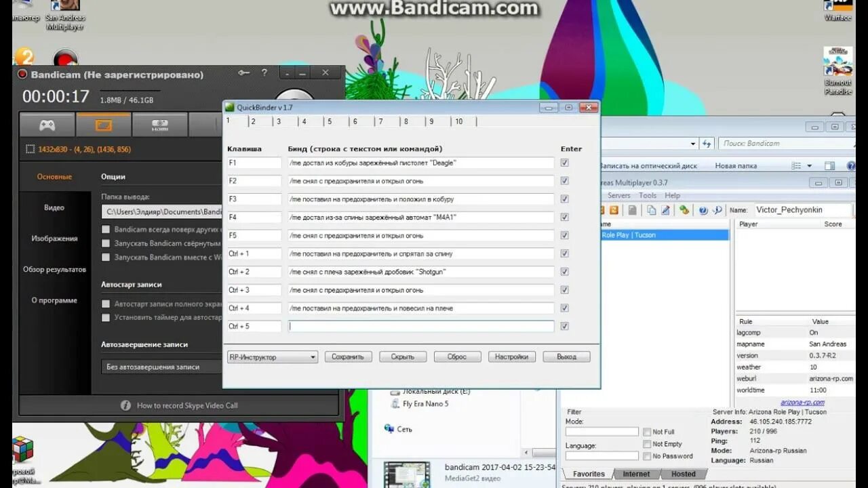Check the No Password filter in SA-MP
Screen dimensions: 868x488
647,456
